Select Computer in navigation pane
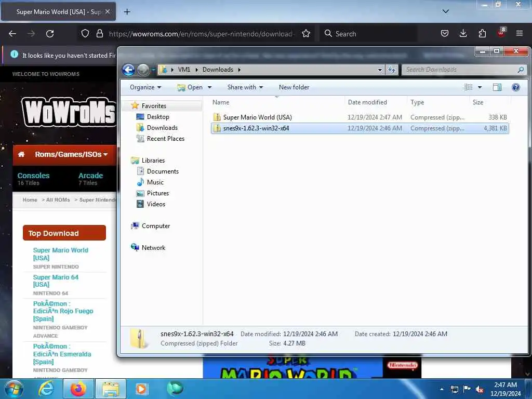This screenshot has width=532, height=399. coord(155,226)
